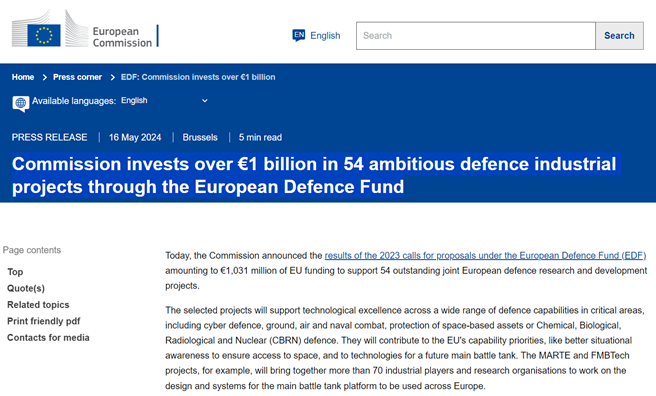The width and height of the screenshot is (656, 396).
Task: Click the EDF: Commission invests breadcrumb text
Action: pos(198,77)
